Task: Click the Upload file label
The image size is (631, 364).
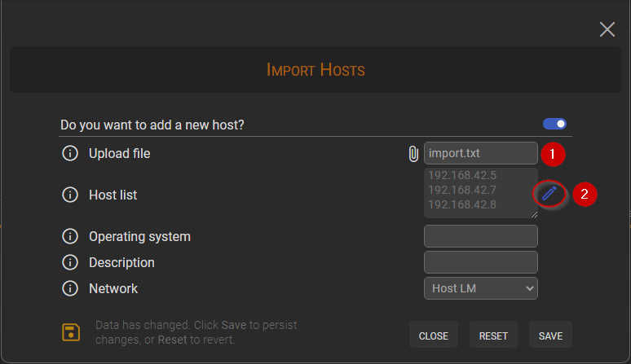Action: click(120, 153)
